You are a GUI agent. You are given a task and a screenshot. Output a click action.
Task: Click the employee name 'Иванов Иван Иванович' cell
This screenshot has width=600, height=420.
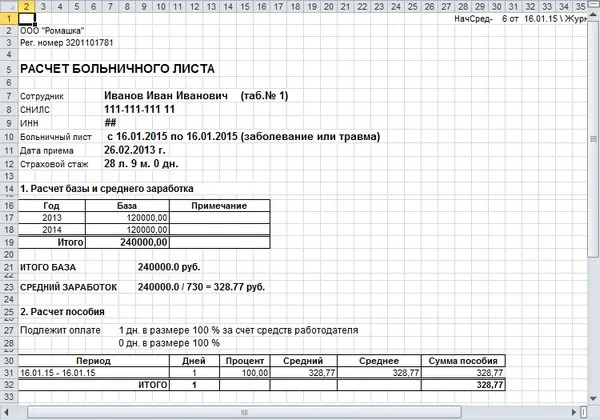click(166, 95)
